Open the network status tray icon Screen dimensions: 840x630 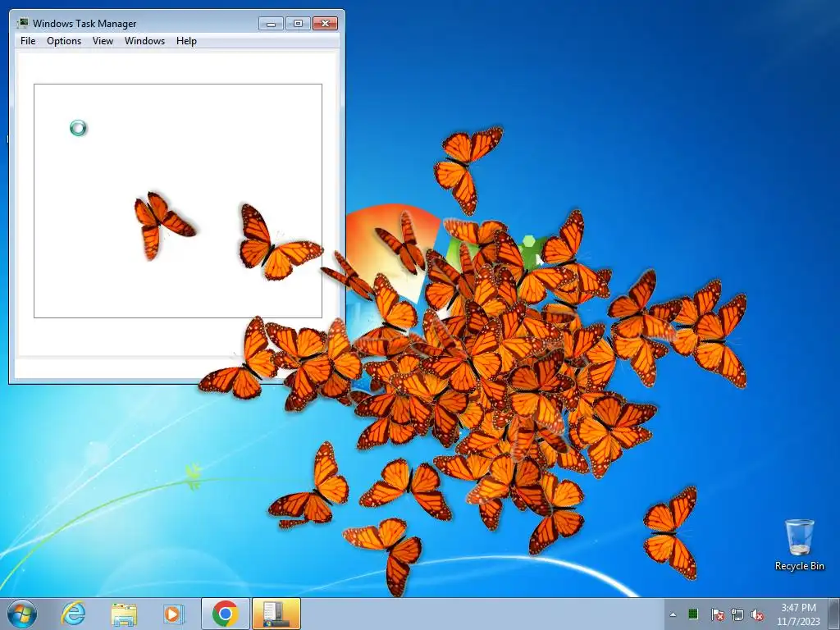pyautogui.click(x=737, y=614)
